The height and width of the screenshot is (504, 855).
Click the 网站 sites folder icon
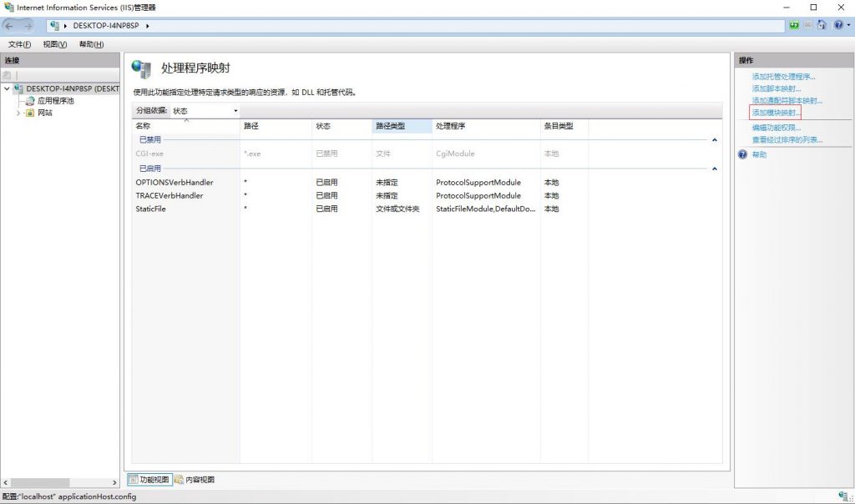pyautogui.click(x=29, y=113)
